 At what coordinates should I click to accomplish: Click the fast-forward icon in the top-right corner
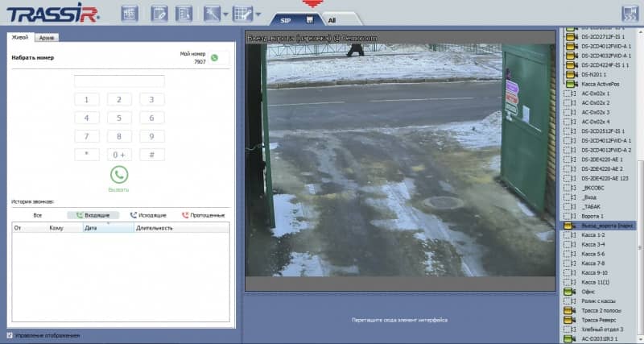[630, 14]
